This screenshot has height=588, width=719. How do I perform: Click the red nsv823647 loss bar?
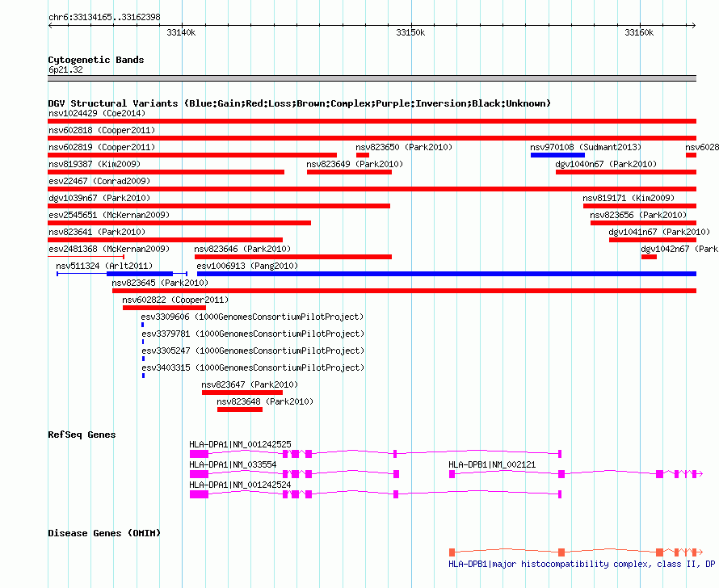[x=242, y=393]
